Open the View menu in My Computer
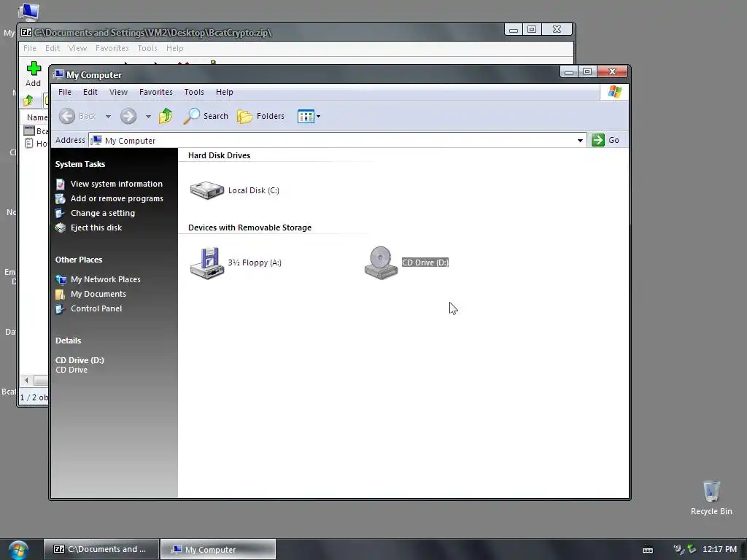 coord(118,92)
